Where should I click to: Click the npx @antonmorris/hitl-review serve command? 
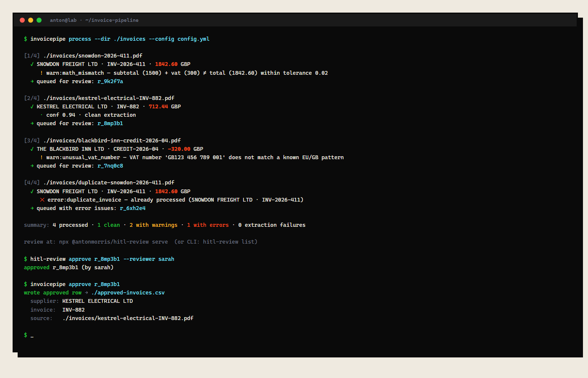pos(113,242)
